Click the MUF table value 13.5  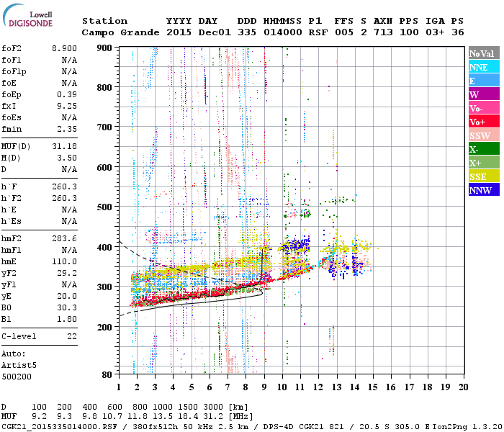pyautogui.click(x=163, y=417)
